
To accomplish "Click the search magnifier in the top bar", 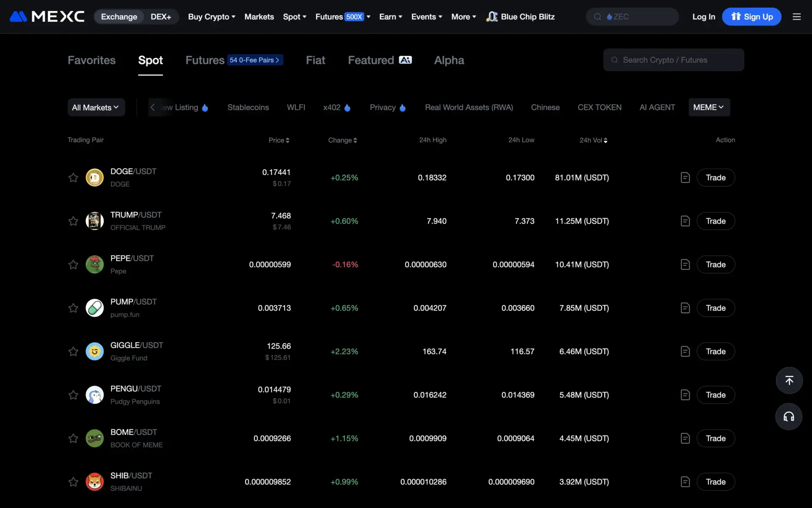I will [x=597, y=17].
